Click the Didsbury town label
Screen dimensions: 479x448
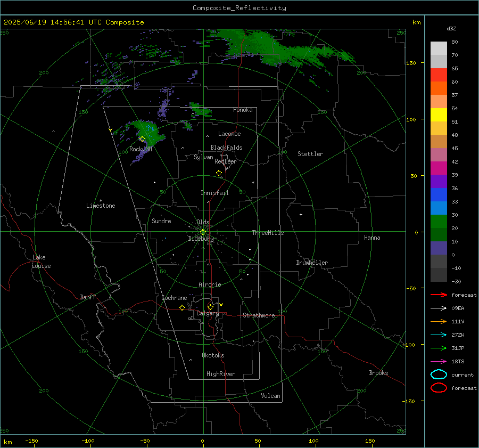(201, 239)
